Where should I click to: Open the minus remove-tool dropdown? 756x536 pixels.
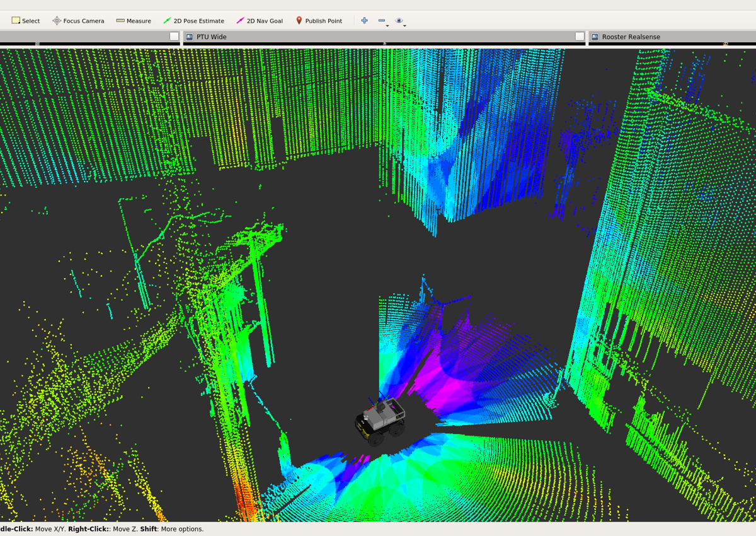[382, 21]
